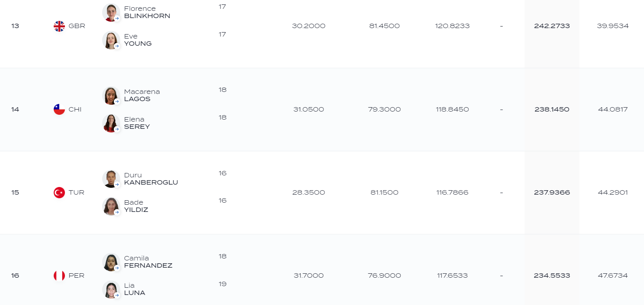Click Macarena Lagos's avatar arrow badge
Image resolution: width=644 pixels, height=305 pixels.
click(117, 102)
